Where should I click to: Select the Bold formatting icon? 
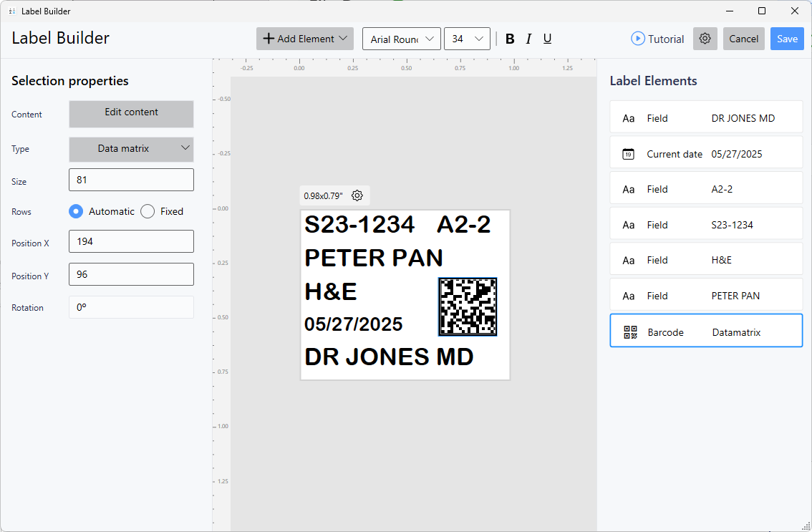510,39
